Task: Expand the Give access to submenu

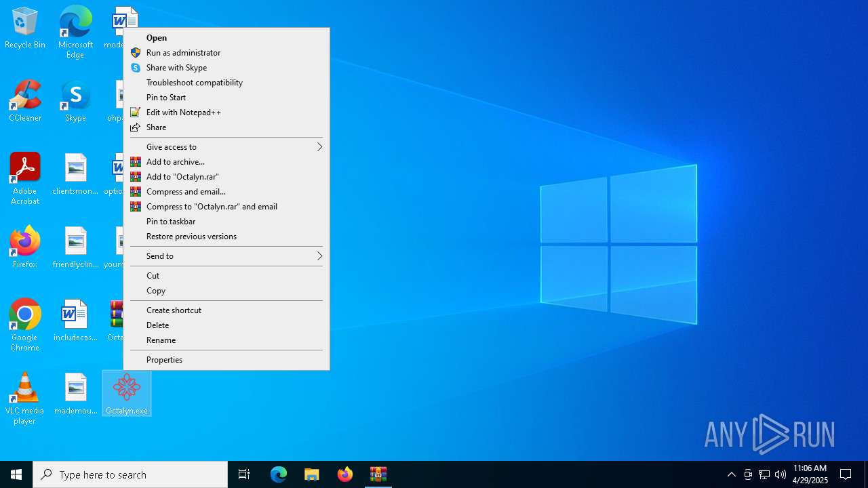Action: tap(226, 147)
